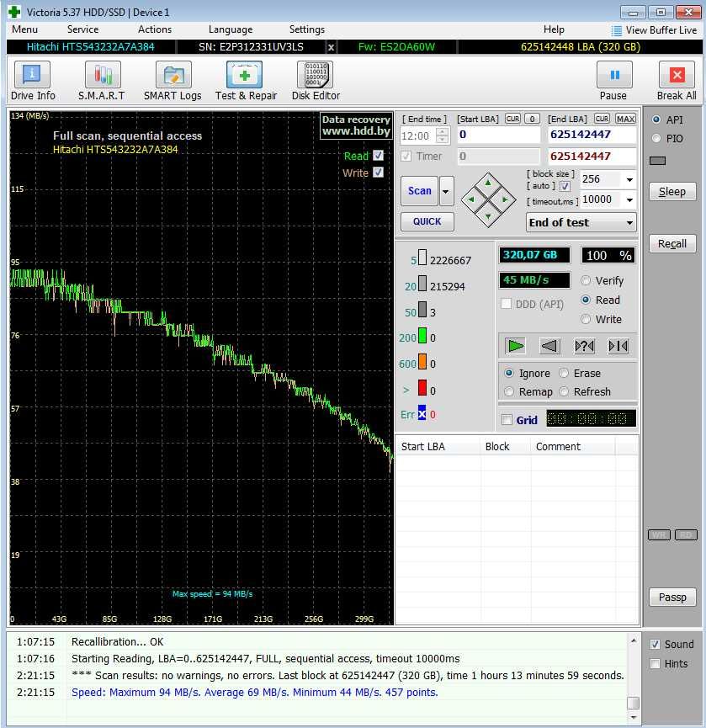706x728 pixels.
Task: Click the Start LBA input field
Action: tap(498, 135)
